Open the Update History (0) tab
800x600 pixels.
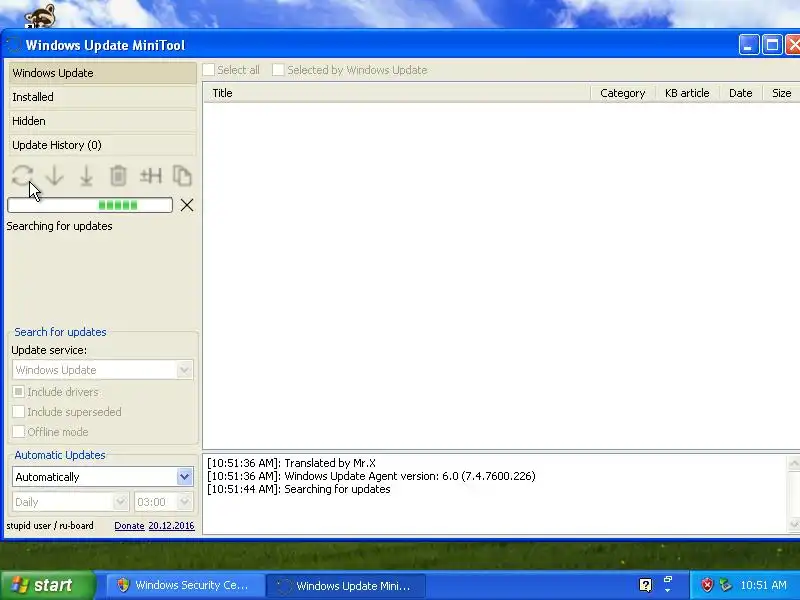103,145
